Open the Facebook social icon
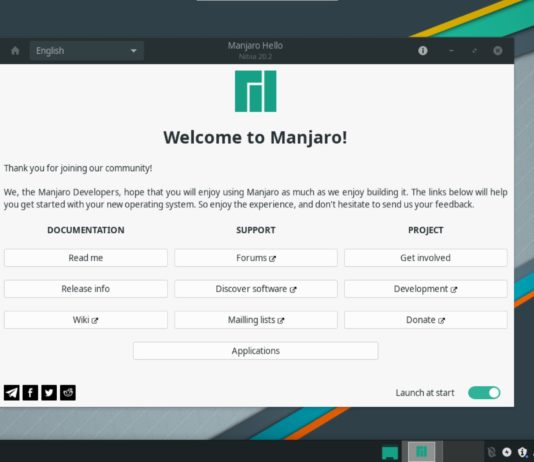This screenshot has width=534, height=462. [x=30, y=393]
